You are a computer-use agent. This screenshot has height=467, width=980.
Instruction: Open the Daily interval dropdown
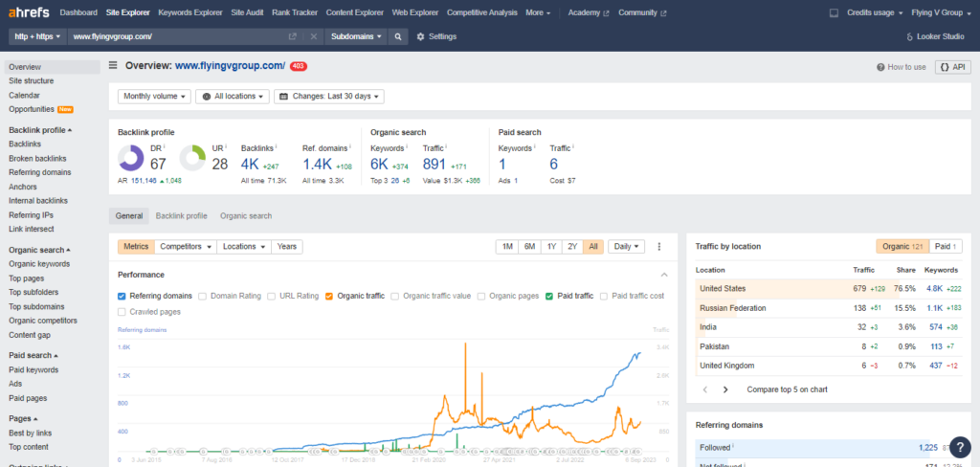coord(626,246)
